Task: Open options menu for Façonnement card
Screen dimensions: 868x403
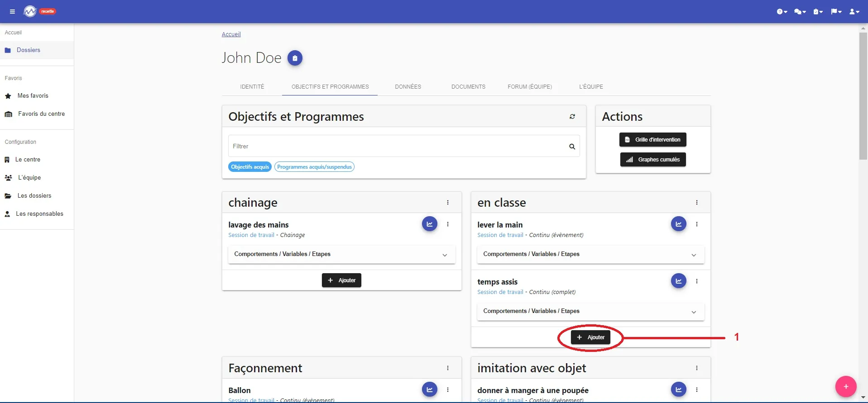Action: click(x=448, y=368)
